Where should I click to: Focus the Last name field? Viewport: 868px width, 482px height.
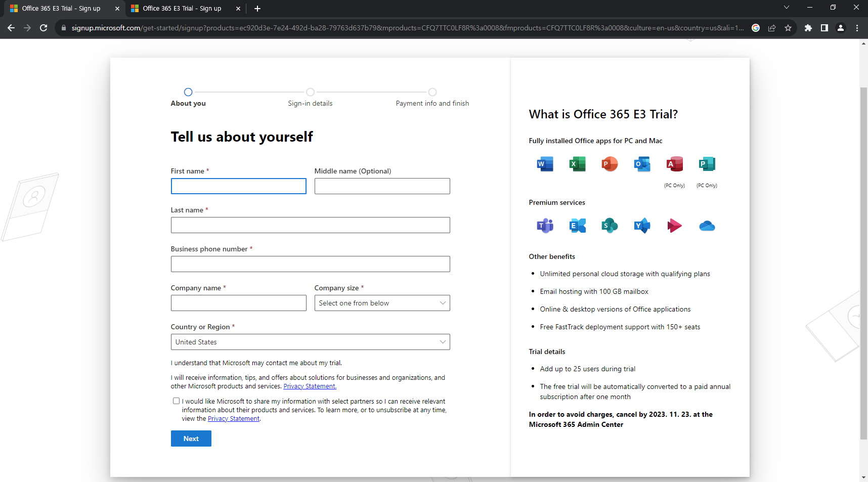310,225
